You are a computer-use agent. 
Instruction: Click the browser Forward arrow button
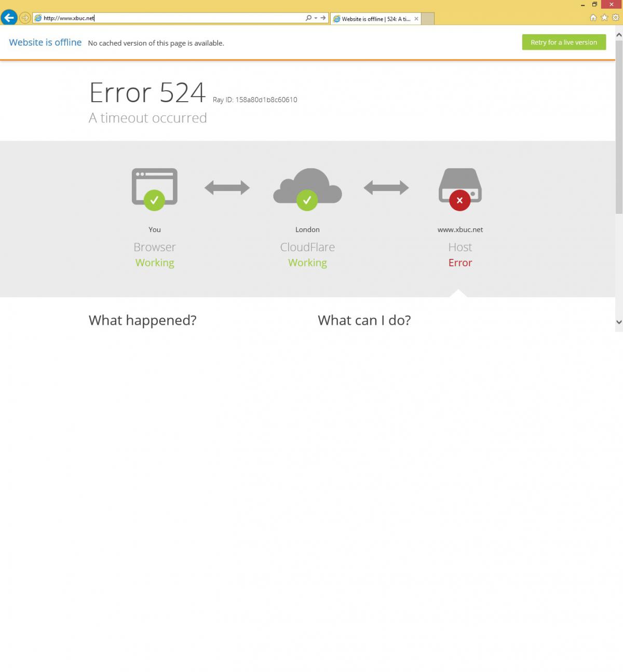tap(24, 18)
